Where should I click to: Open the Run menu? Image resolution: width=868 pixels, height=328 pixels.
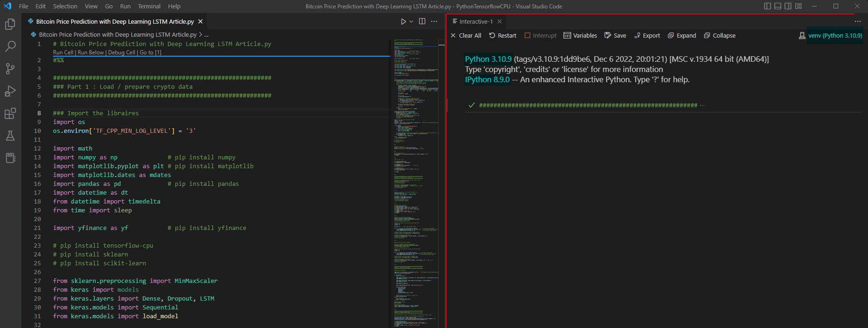(x=125, y=6)
